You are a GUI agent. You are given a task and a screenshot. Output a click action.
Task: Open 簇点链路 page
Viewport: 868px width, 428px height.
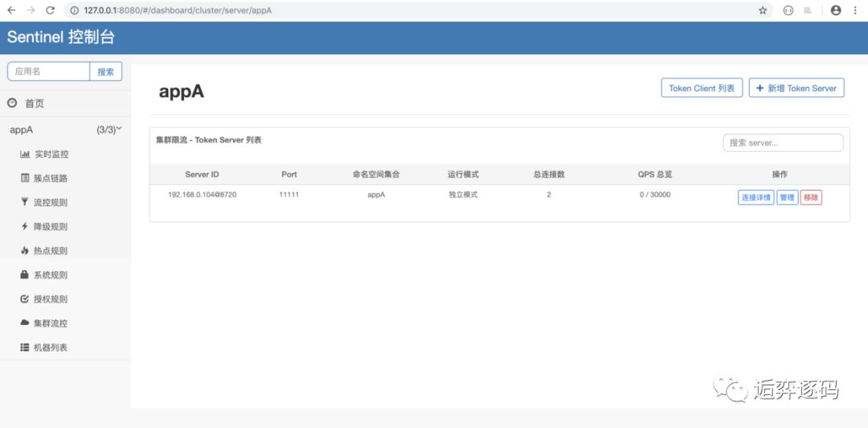point(51,179)
